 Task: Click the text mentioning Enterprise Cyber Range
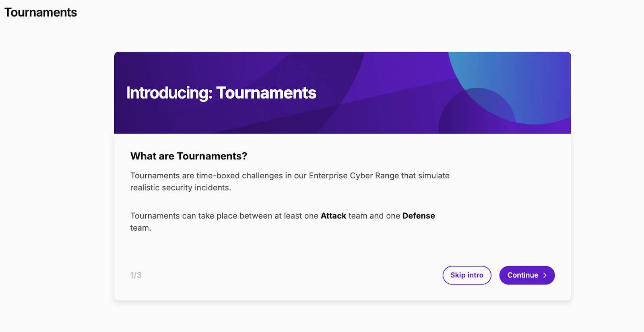(290, 176)
